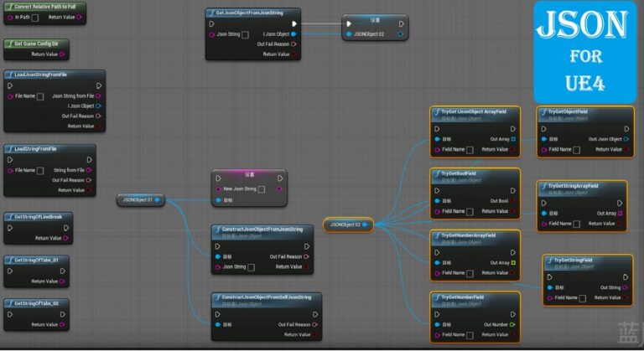Select the ConstructJsonObjectFromJsonString node title
644x351 pixels.
[262, 229]
